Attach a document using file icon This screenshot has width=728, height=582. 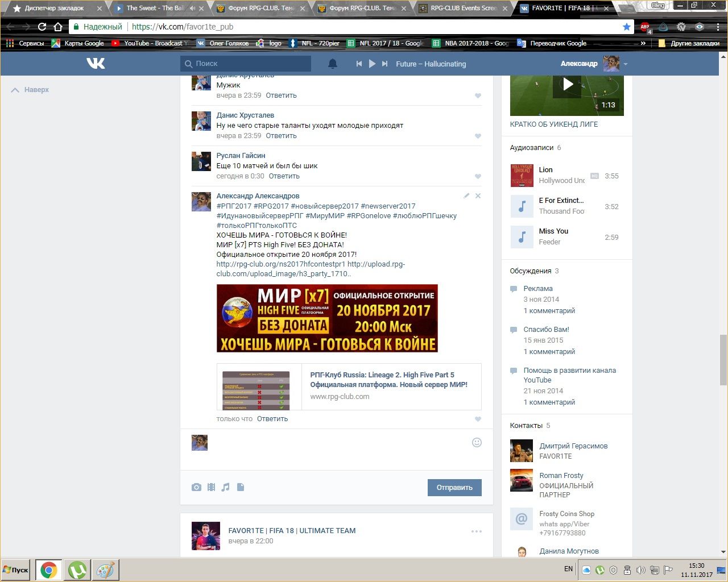click(x=241, y=487)
